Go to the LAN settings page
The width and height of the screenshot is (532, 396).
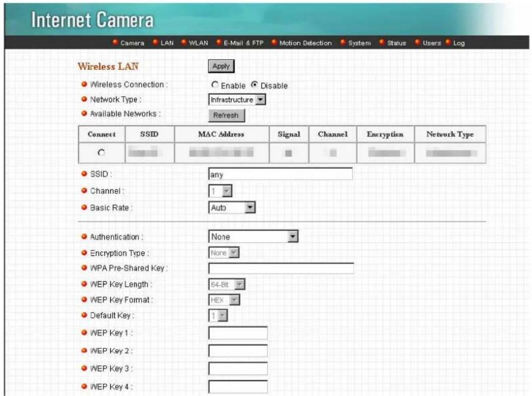tap(167, 43)
